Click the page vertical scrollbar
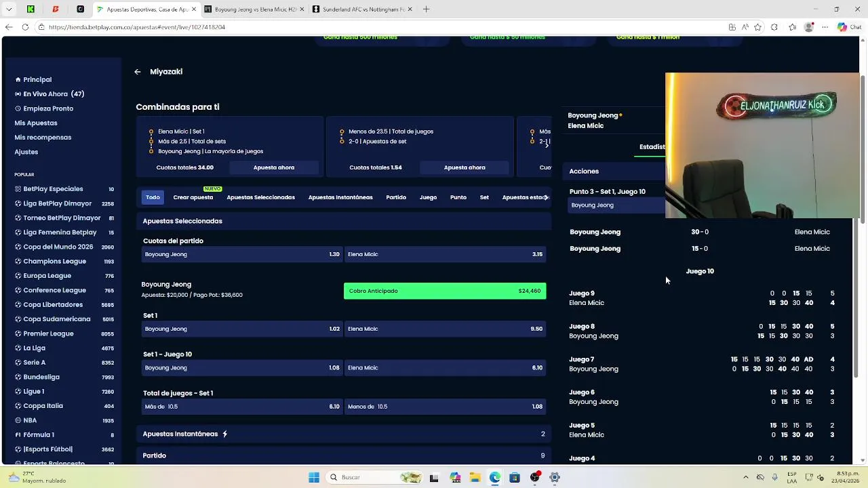Screen dimensions: 868x488 pos(863,148)
